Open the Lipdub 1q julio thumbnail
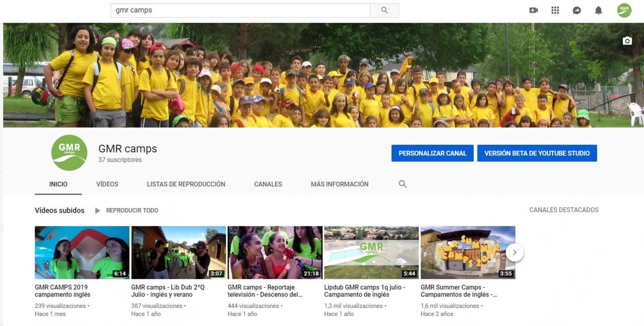Image resolution: width=644 pixels, height=326 pixels. (372, 253)
